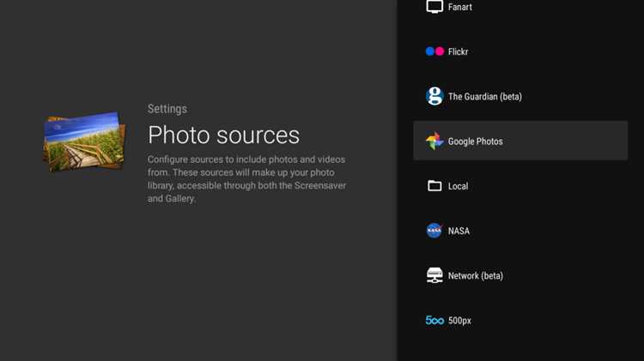This screenshot has width=644, height=361.
Task: Click the Flickr two-dot logo icon
Action: [x=434, y=51]
